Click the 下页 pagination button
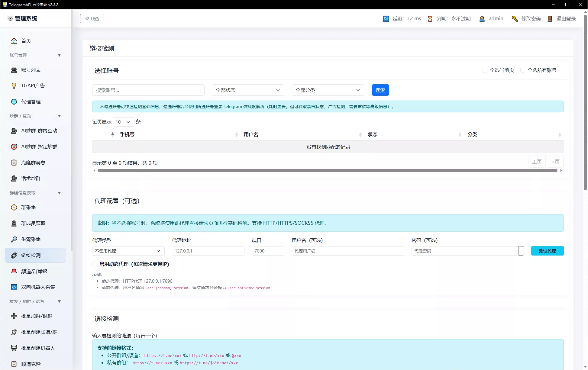The image size is (588, 370). 554,162
